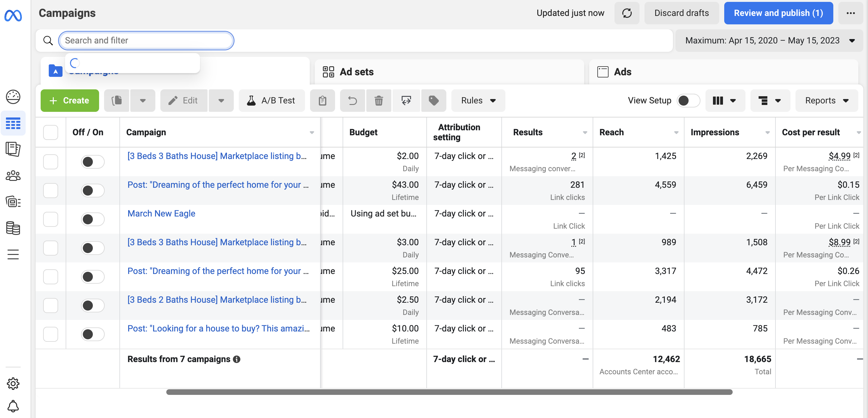868x418 pixels.
Task: Toggle the March New Eagle campaign on
Action: tap(92, 219)
